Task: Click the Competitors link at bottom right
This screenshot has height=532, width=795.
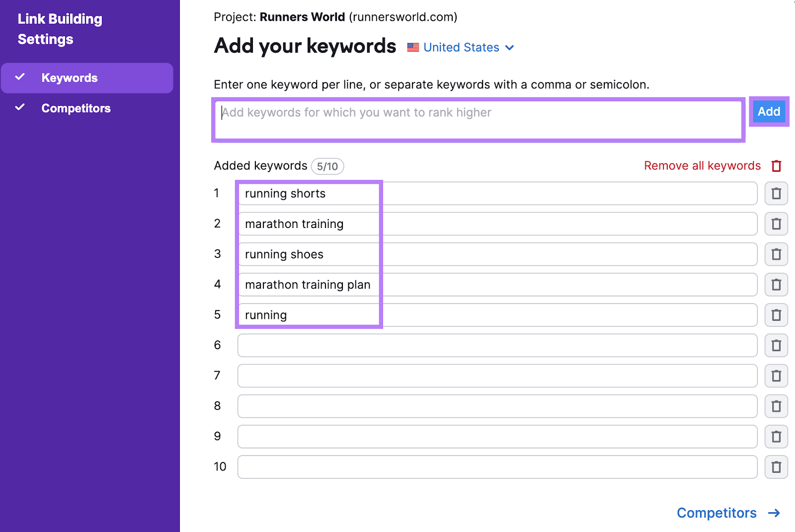Action: [x=717, y=513]
